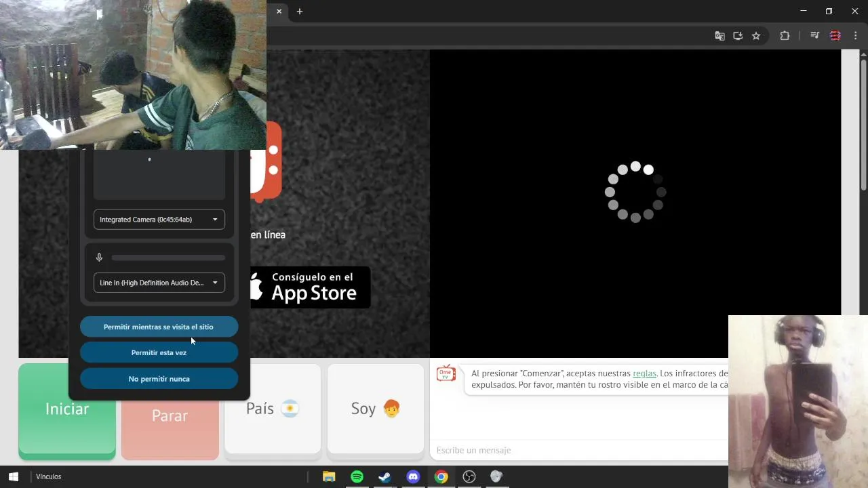Open Spotify from the taskbar
Image resolution: width=868 pixels, height=488 pixels.
click(357, 476)
